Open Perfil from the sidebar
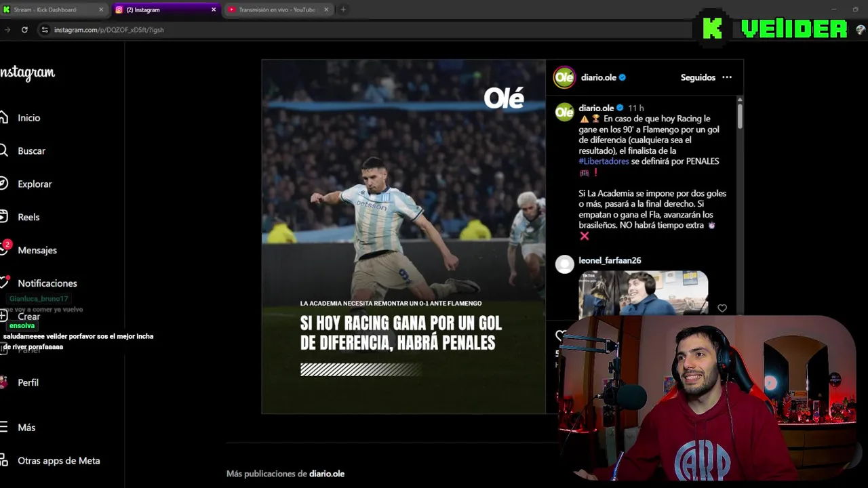 tap(28, 383)
